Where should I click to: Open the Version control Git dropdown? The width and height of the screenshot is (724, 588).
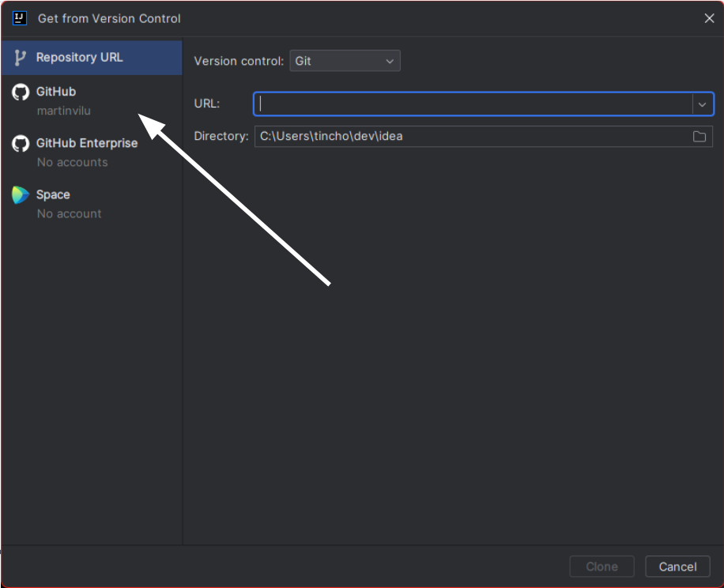(x=345, y=61)
